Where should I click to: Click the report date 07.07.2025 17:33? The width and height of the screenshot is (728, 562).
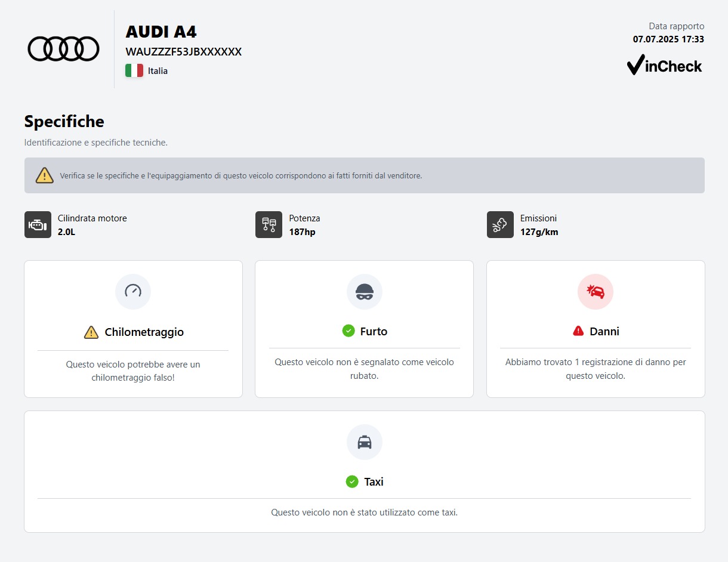point(668,39)
